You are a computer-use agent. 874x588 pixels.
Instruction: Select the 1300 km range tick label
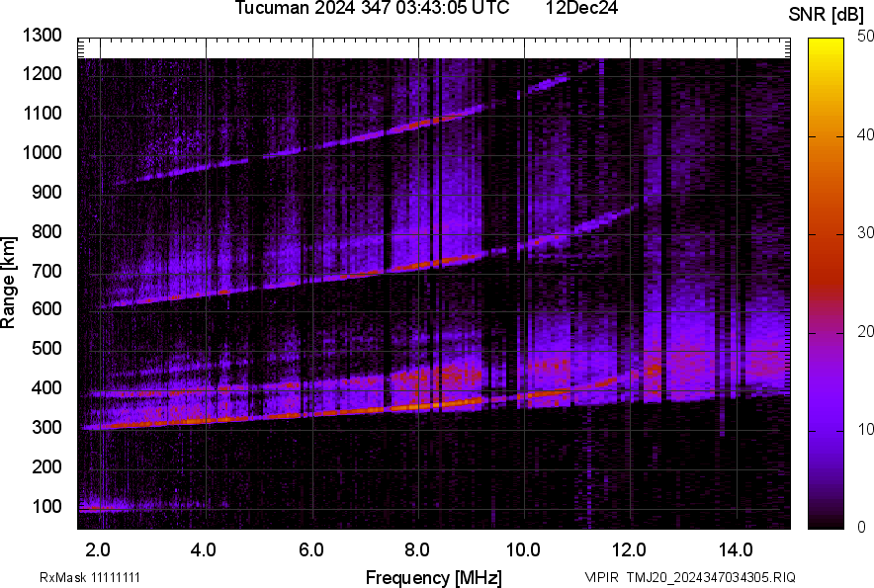tap(42, 37)
